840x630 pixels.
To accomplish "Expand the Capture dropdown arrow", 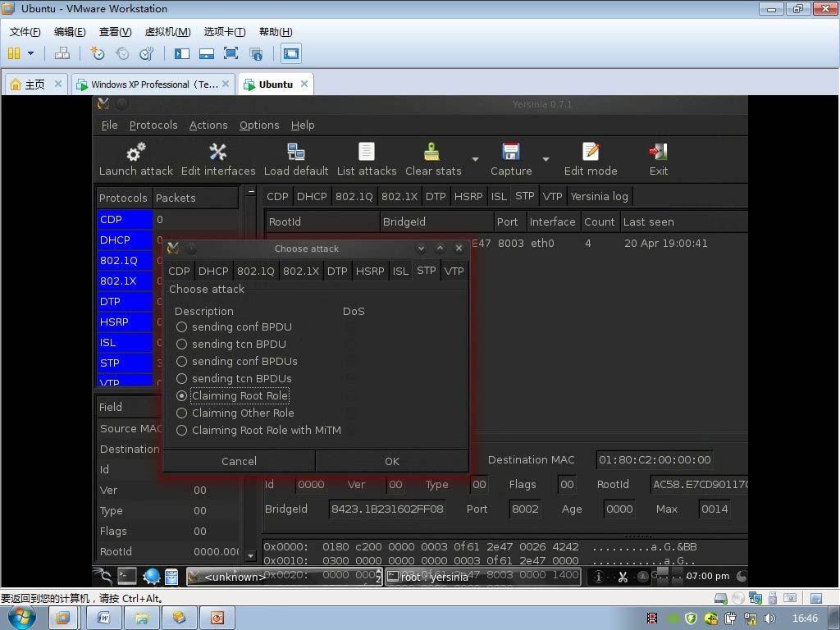I will coord(546,159).
